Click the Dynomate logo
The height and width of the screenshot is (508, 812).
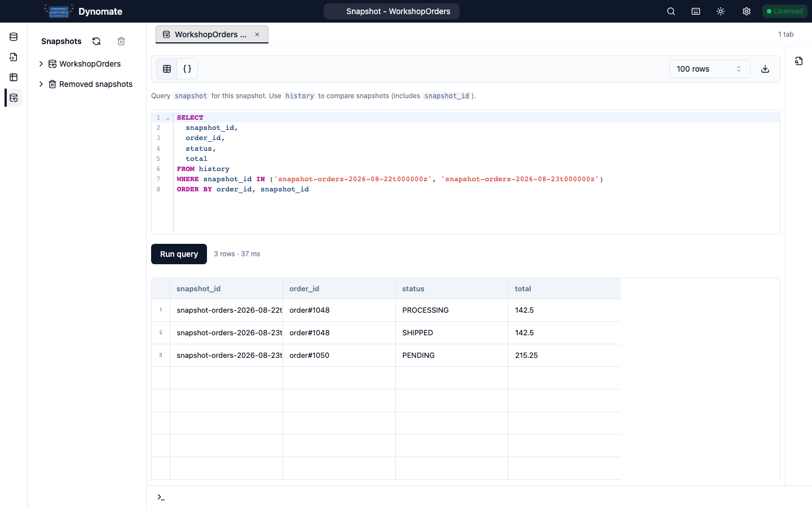[59, 11]
